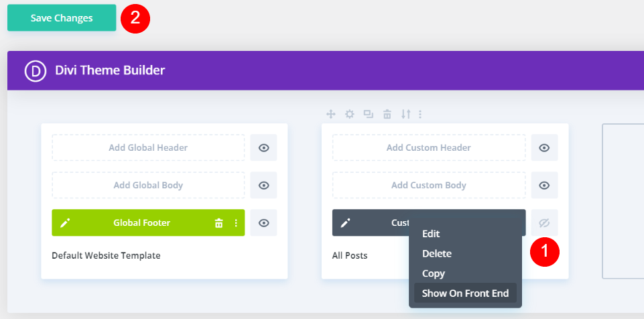The image size is (644, 319).
Task: Click the trash icon above All Posts template
Action: point(387,114)
